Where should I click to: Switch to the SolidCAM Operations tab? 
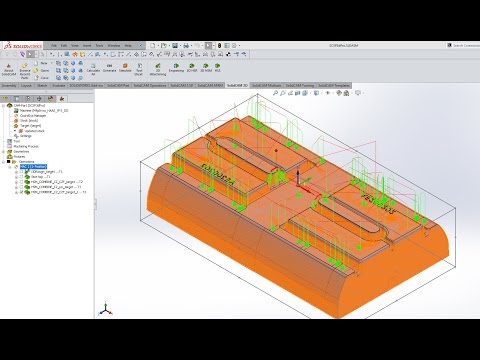150,86
